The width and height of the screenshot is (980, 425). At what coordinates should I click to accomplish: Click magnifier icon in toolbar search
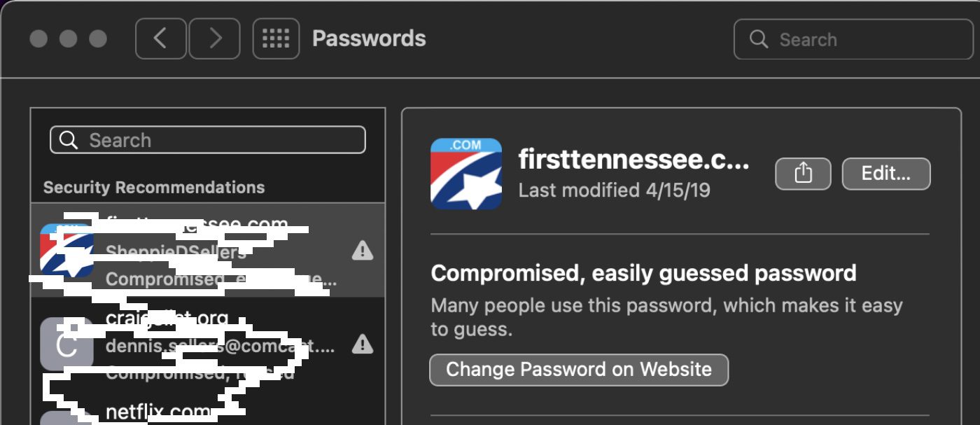[x=759, y=39]
